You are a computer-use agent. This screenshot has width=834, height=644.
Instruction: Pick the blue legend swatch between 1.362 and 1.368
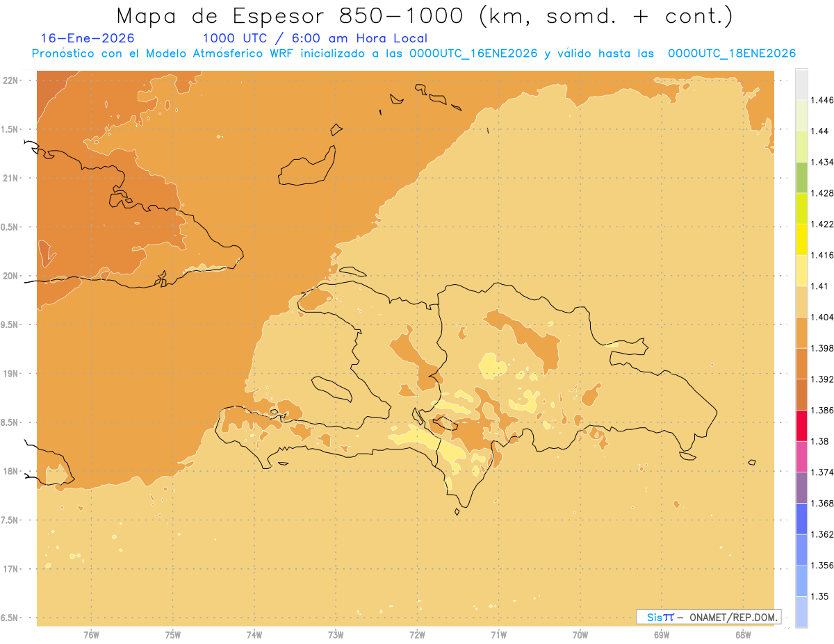click(x=801, y=519)
